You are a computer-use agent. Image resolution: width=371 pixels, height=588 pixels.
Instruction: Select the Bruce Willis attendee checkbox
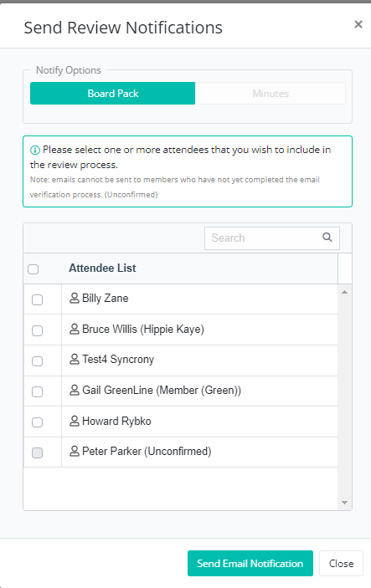coord(37,330)
